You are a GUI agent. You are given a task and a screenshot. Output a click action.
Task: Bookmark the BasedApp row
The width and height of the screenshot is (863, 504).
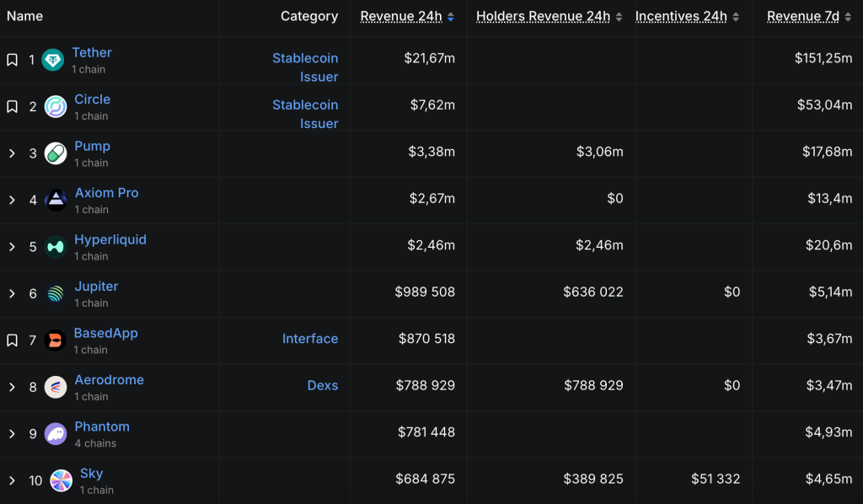coord(12,340)
